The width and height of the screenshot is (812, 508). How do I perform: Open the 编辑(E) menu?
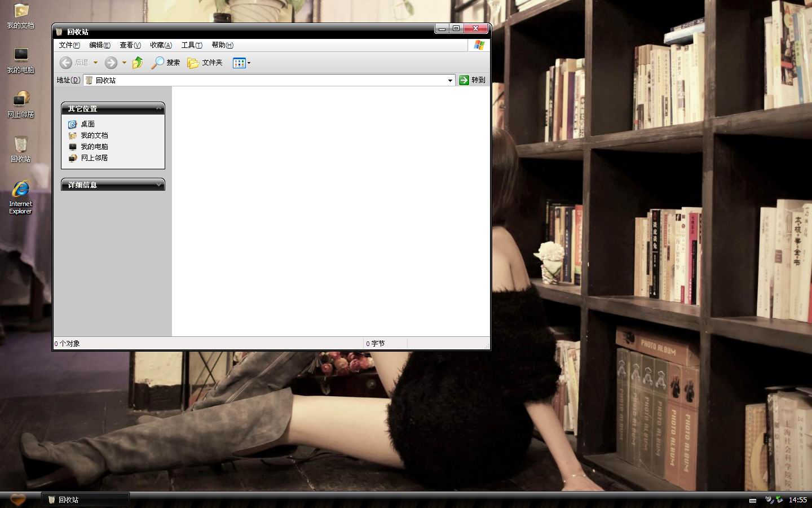pos(100,45)
